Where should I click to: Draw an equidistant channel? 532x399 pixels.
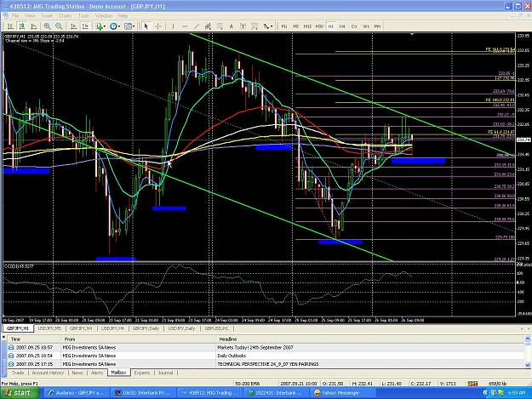tap(208, 26)
